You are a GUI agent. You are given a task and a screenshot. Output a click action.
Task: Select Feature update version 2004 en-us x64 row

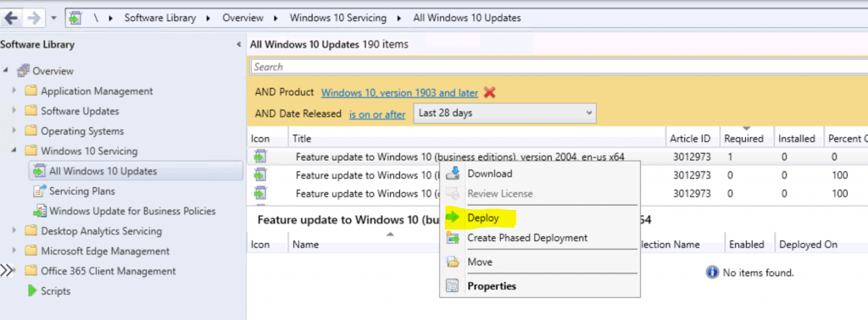558,157
